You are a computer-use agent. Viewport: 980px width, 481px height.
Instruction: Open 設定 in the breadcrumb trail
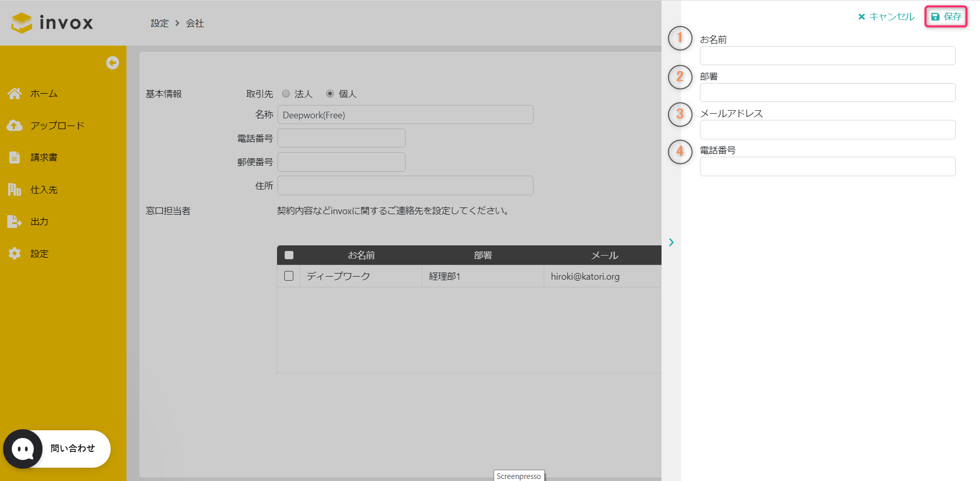[x=159, y=23]
